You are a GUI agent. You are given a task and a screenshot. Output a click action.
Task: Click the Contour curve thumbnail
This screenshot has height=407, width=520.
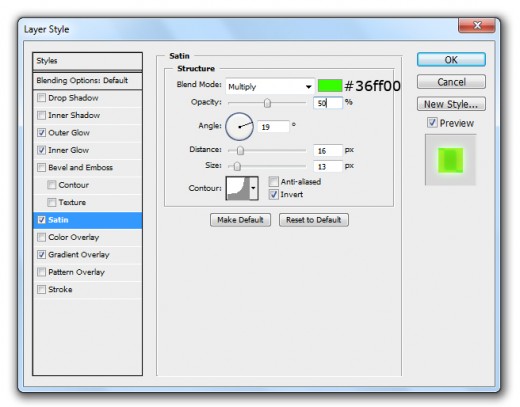click(x=238, y=188)
